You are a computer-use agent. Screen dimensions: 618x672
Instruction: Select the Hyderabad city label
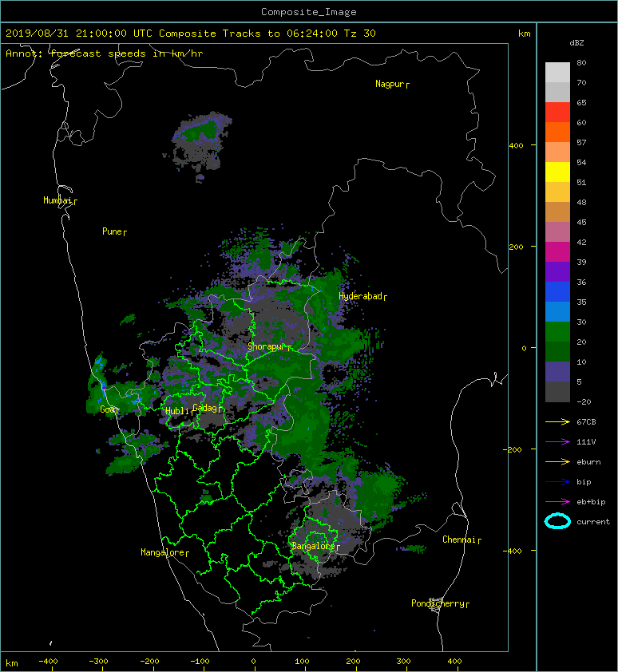point(362,296)
